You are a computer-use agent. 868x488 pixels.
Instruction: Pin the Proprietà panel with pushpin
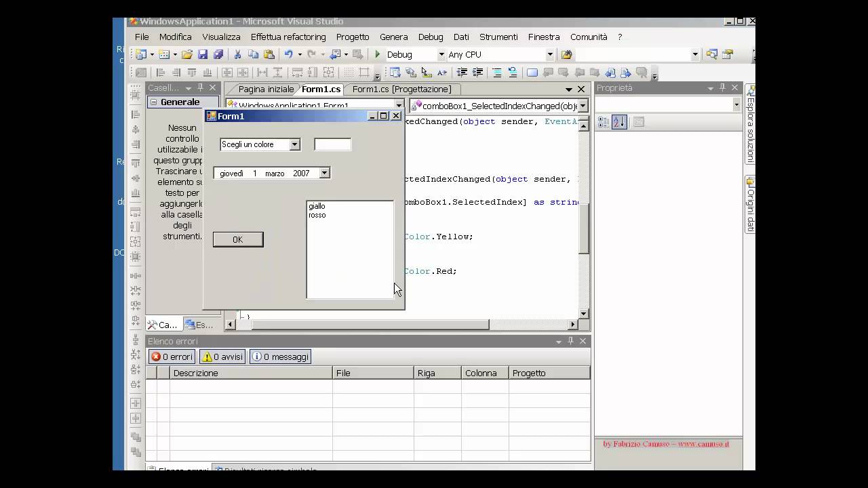click(723, 88)
